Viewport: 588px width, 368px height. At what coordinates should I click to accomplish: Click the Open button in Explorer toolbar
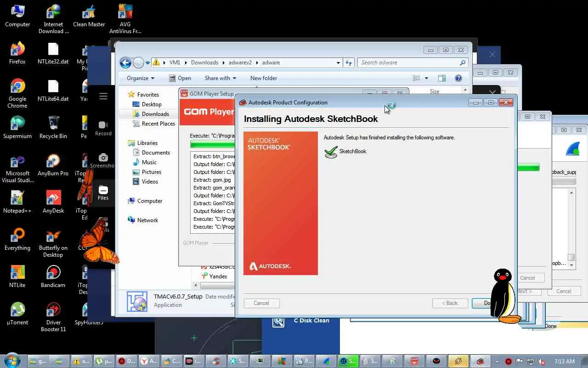tap(180, 78)
